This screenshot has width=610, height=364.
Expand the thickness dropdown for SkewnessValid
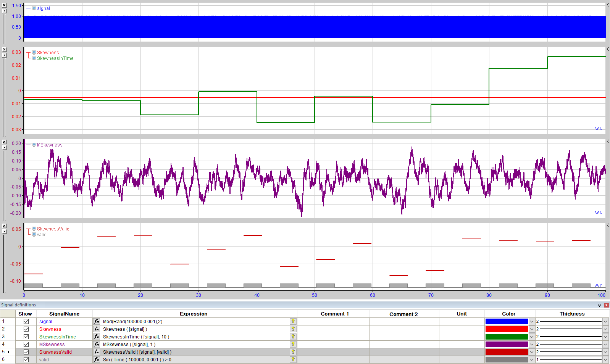coord(605,352)
